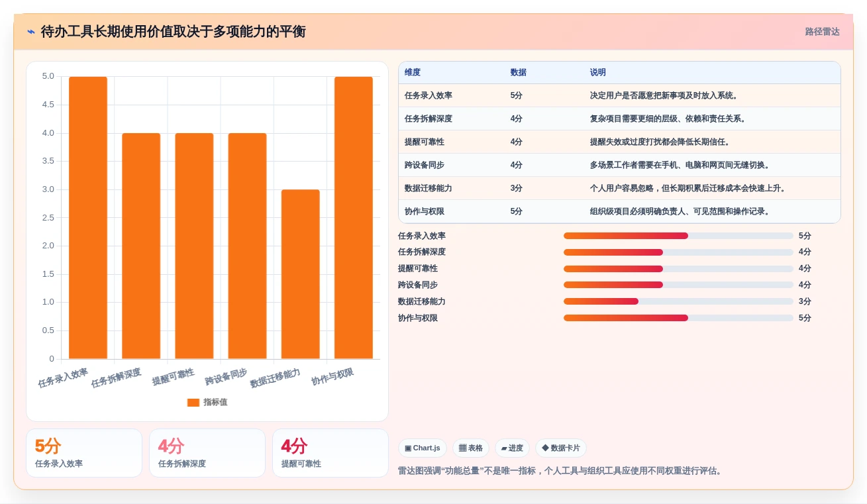Click the description about 负责人、可见范围和操作记录
This screenshot has width=867, height=504.
point(680,211)
